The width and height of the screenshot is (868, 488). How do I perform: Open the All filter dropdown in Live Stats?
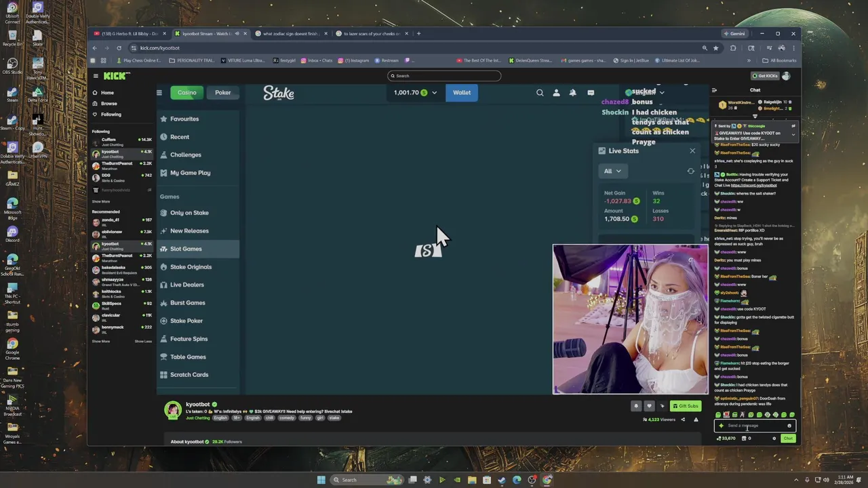(x=612, y=171)
